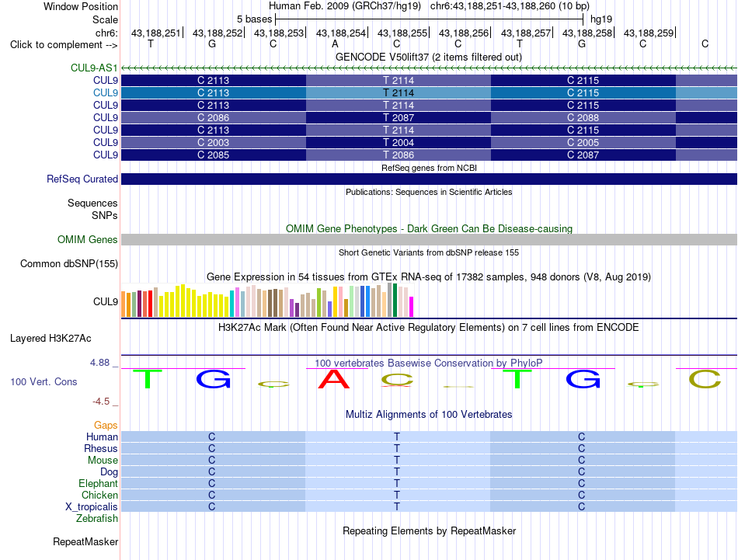The height and width of the screenshot is (560, 738).
Task: Select the Elephant species label
Action: point(99,483)
